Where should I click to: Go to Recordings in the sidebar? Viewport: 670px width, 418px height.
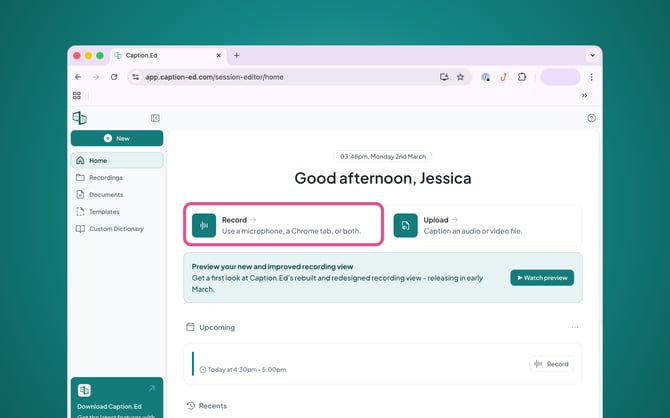tap(105, 177)
